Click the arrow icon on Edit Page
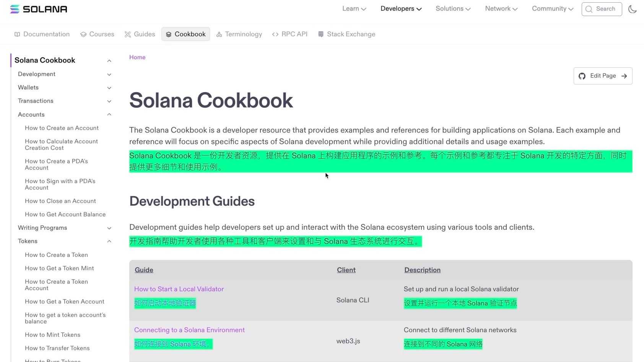Viewport: 644px width, 362px height. pos(624,76)
